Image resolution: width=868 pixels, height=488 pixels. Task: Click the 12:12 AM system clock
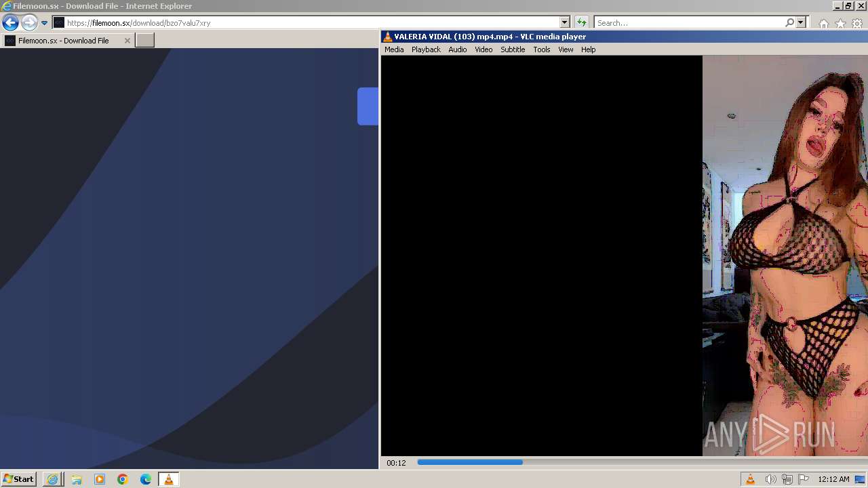833,479
